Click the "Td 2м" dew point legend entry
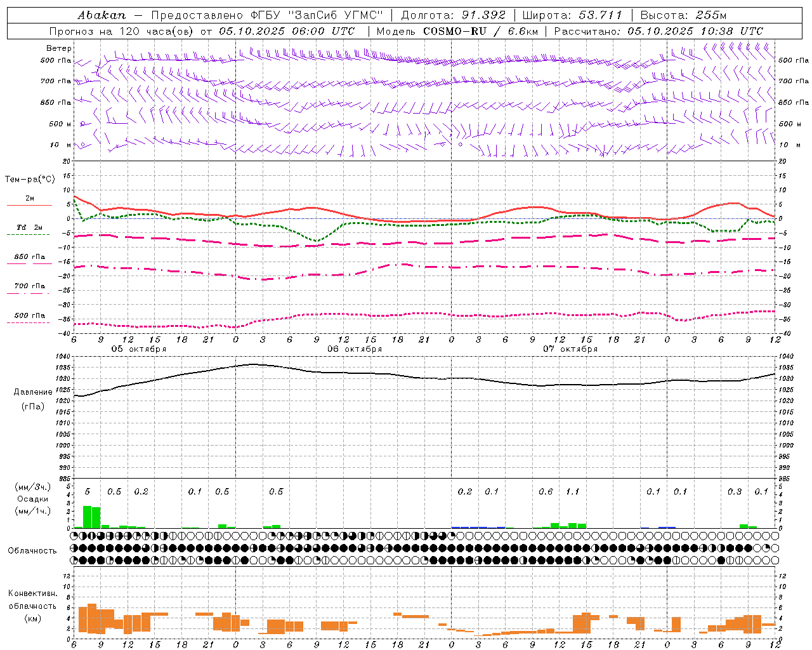 point(30,227)
